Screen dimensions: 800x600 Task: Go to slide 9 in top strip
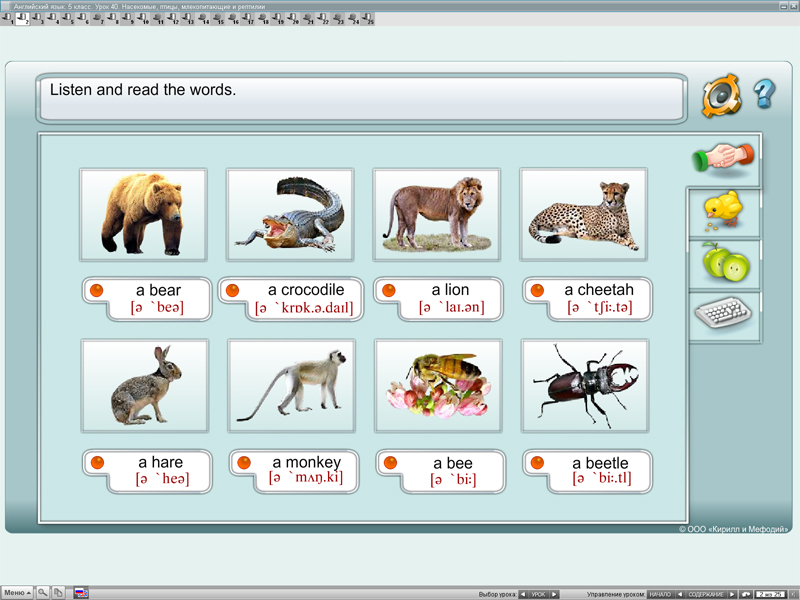tap(128, 18)
